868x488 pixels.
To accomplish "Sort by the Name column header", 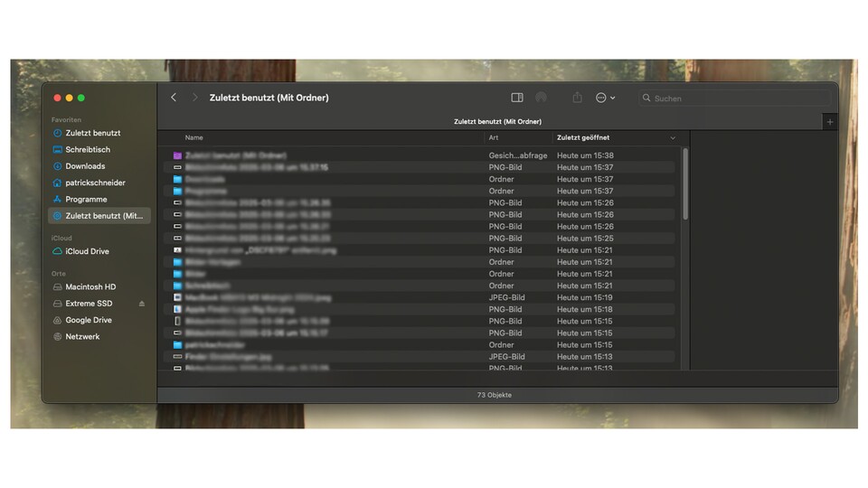I will (x=194, y=137).
